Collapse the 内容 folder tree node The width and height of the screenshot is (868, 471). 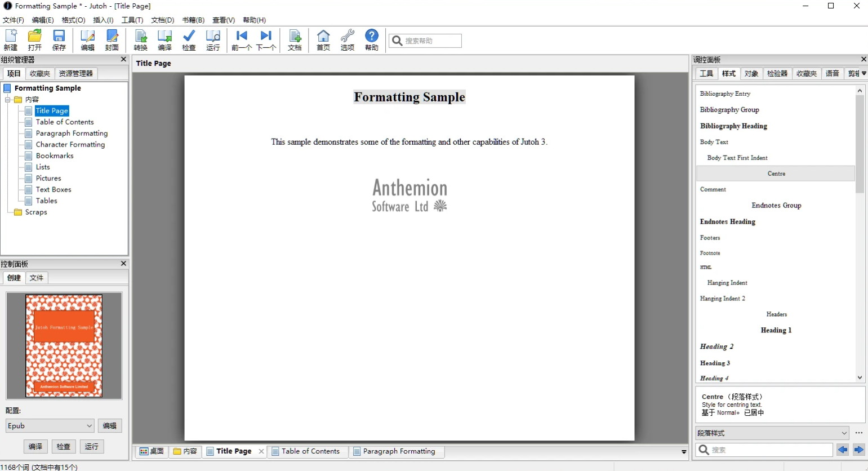pos(8,100)
